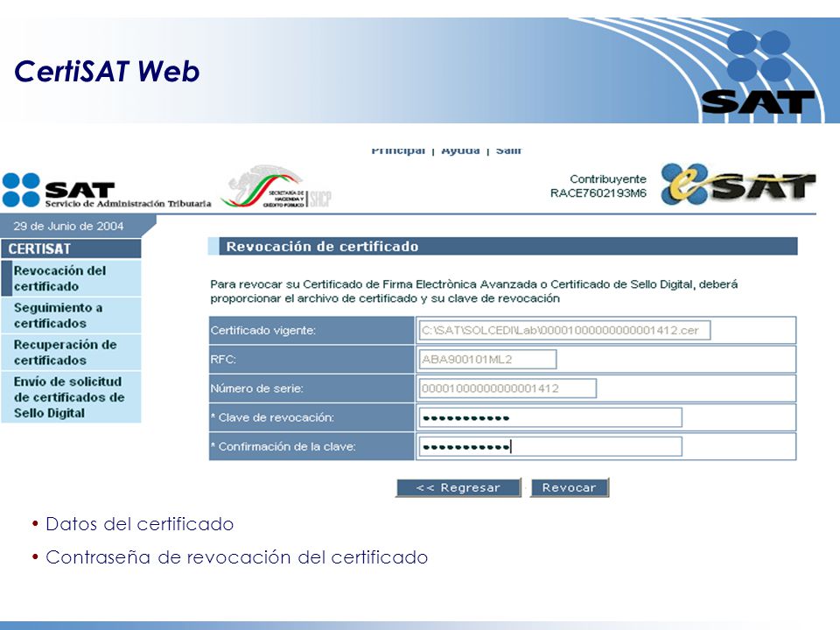Click the "Contraseña de revocación del certificado" bullet
Image resolution: width=840 pixels, height=630 pixels.
(237, 557)
